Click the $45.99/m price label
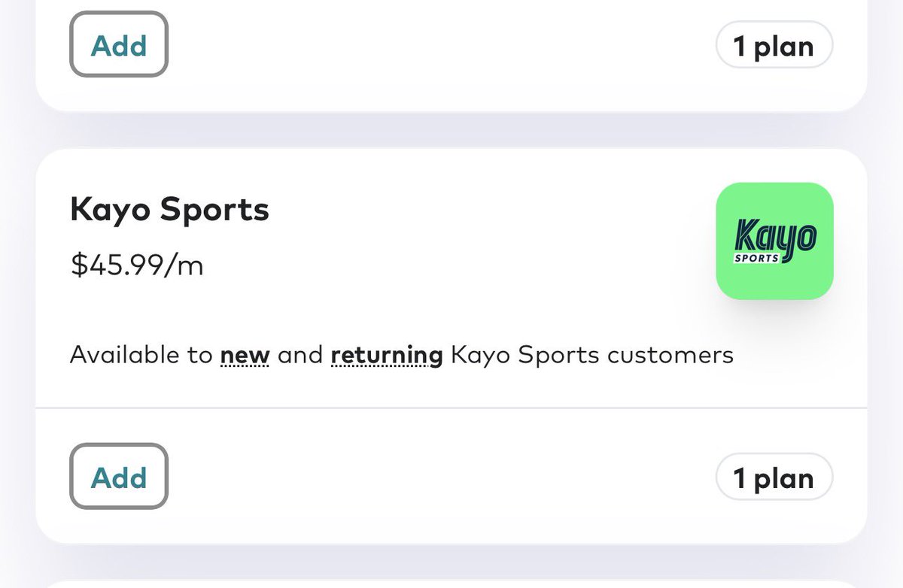The height and width of the screenshot is (588, 903). (x=137, y=265)
